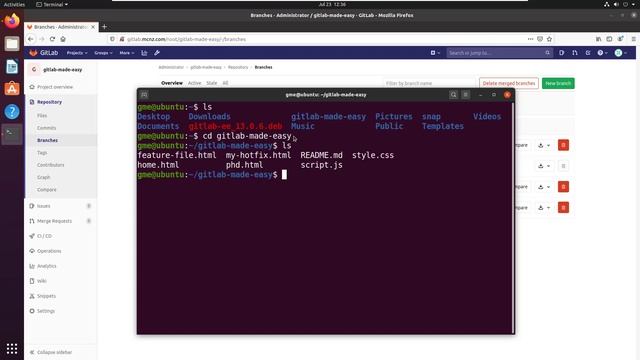Screen dimensions: 640x360
Task: Open Tags under Repository sidebar
Action: click(x=42, y=153)
